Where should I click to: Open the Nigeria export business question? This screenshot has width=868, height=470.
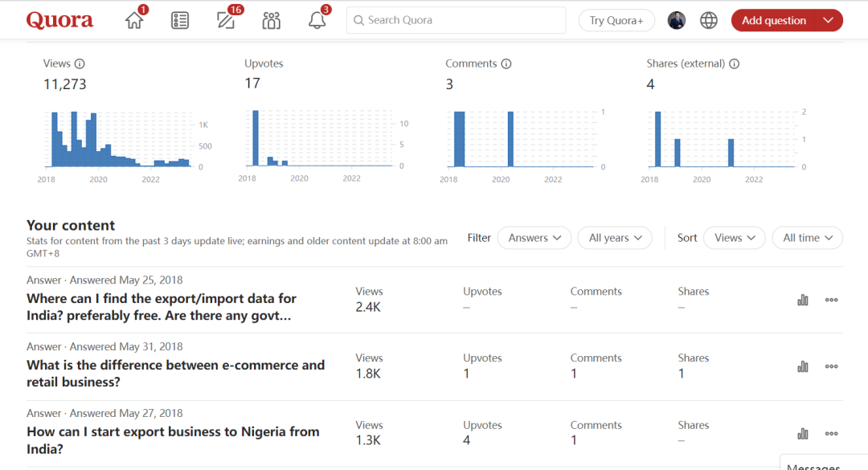pyautogui.click(x=173, y=440)
